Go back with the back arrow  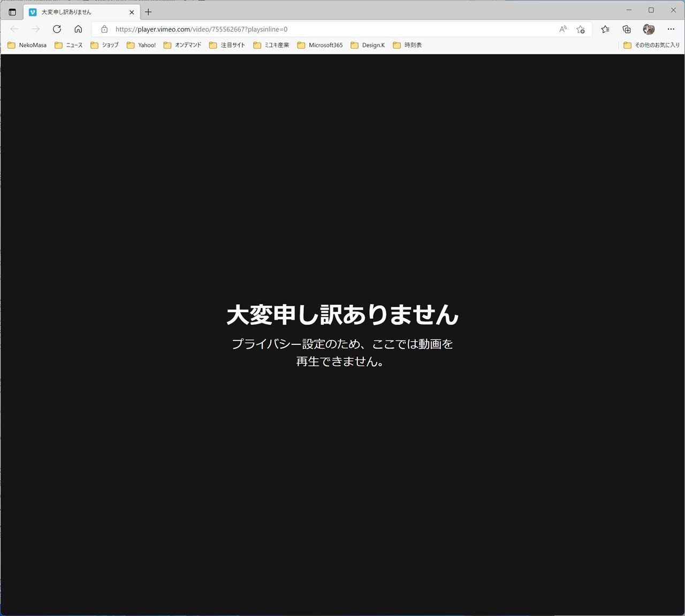coord(14,29)
